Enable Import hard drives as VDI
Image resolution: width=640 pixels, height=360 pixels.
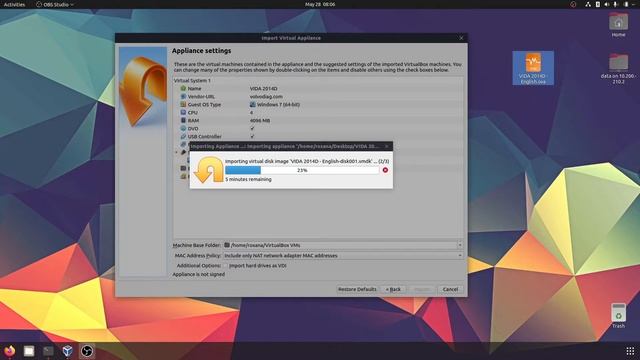225,265
